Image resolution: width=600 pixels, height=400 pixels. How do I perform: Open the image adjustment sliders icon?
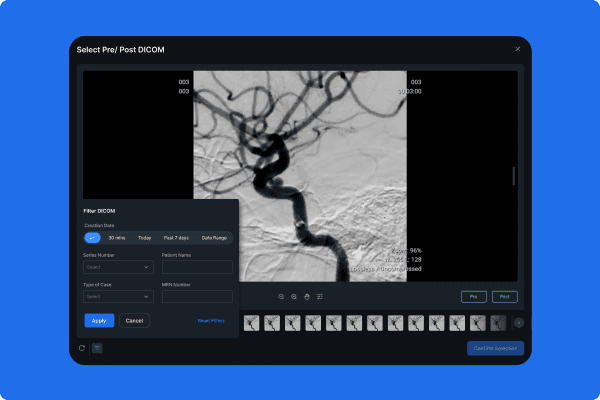320,297
